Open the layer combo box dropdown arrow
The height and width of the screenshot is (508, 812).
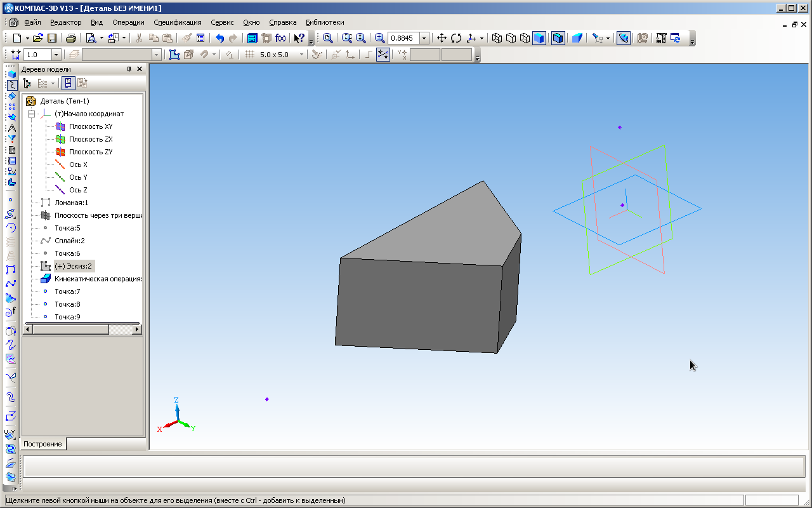157,55
